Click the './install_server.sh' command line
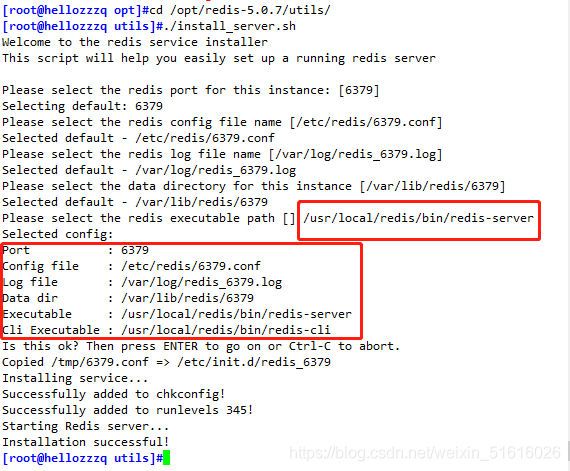 tap(149, 26)
